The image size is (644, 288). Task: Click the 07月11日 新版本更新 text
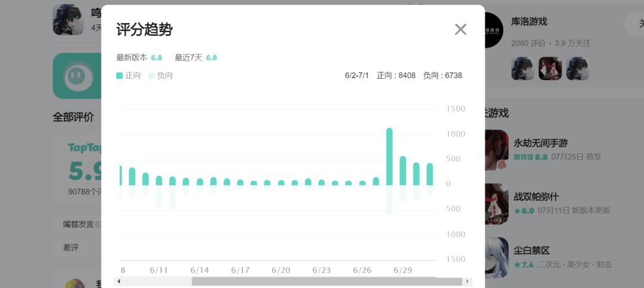(574, 210)
